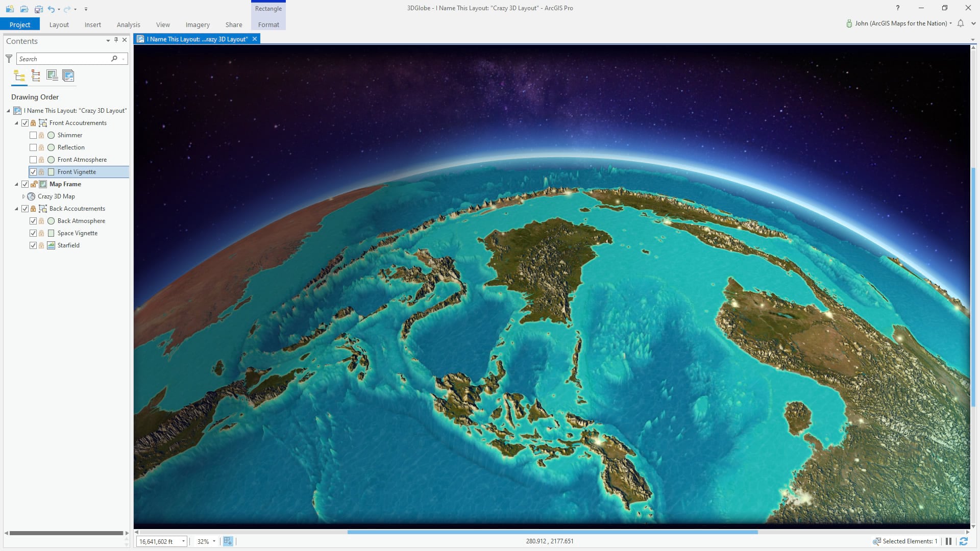Collapse the Front Accoutrements group

point(16,123)
